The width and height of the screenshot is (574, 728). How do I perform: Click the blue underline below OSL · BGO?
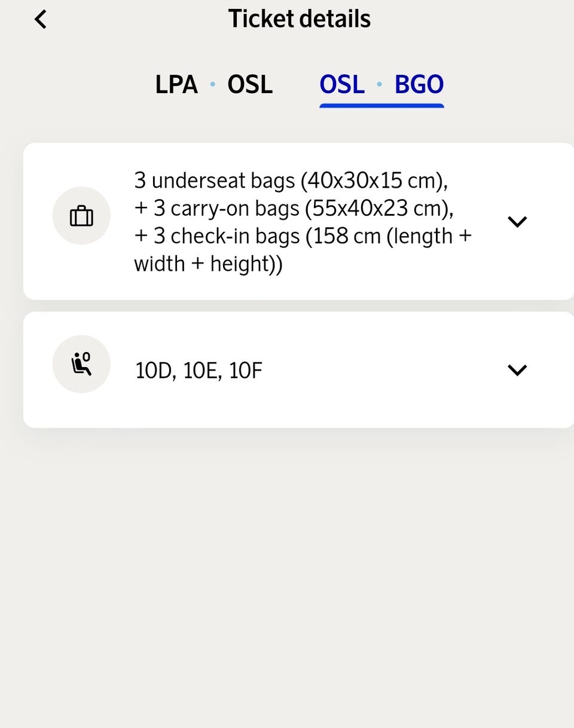point(381,106)
